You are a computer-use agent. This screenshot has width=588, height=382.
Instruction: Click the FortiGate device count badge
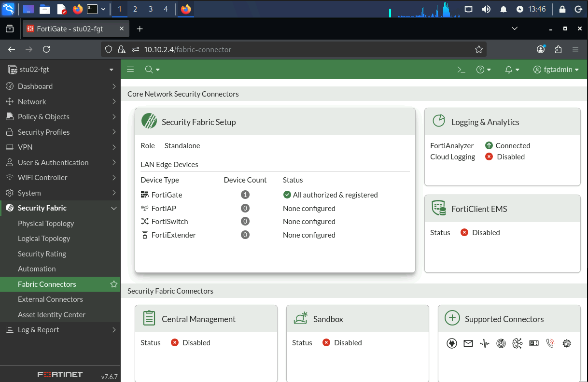click(x=245, y=195)
